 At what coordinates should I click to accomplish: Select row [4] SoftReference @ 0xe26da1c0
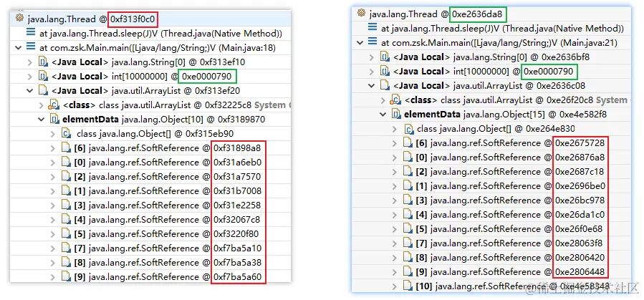tap(492, 215)
